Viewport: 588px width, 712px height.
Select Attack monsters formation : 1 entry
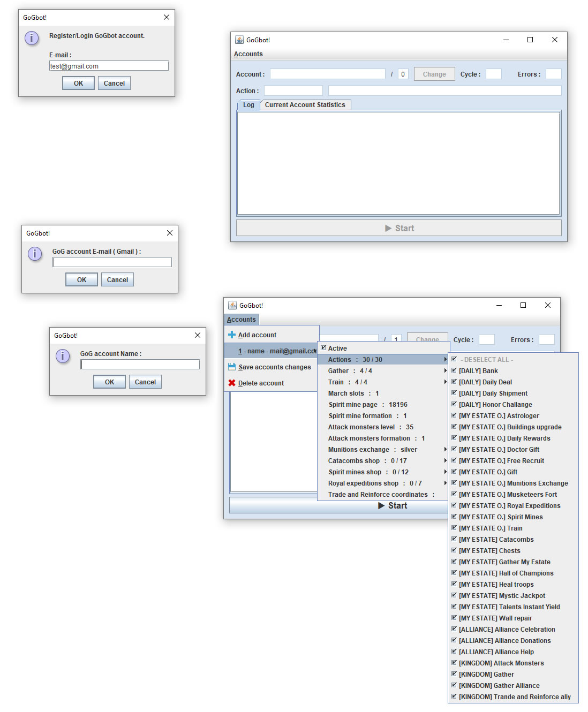(x=383, y=438)
